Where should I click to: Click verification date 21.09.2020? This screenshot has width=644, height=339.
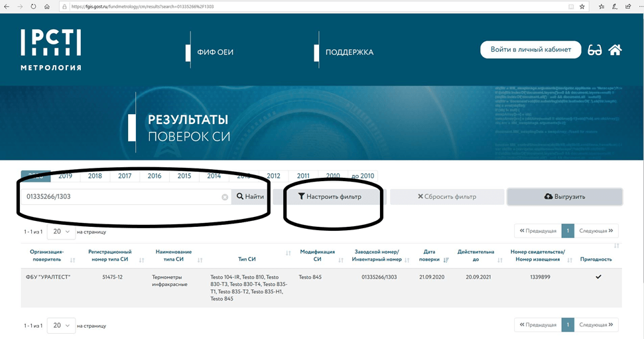coord(432,277)
